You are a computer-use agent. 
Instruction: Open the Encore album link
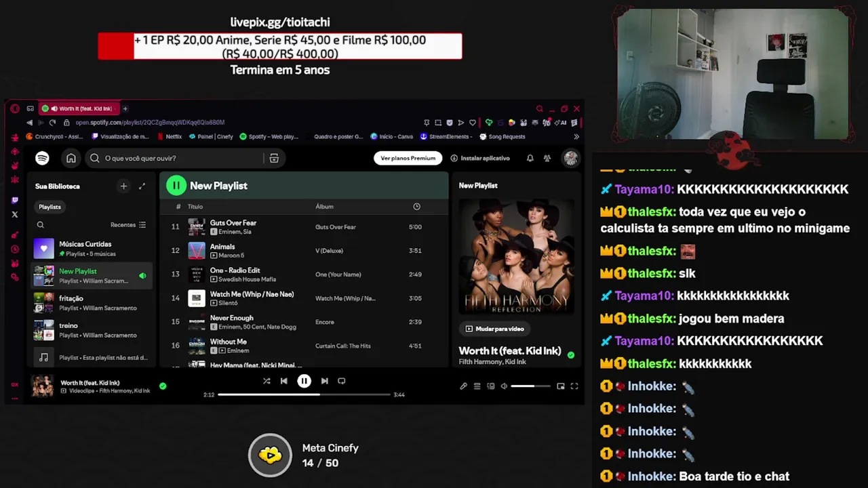click(325, 322)
